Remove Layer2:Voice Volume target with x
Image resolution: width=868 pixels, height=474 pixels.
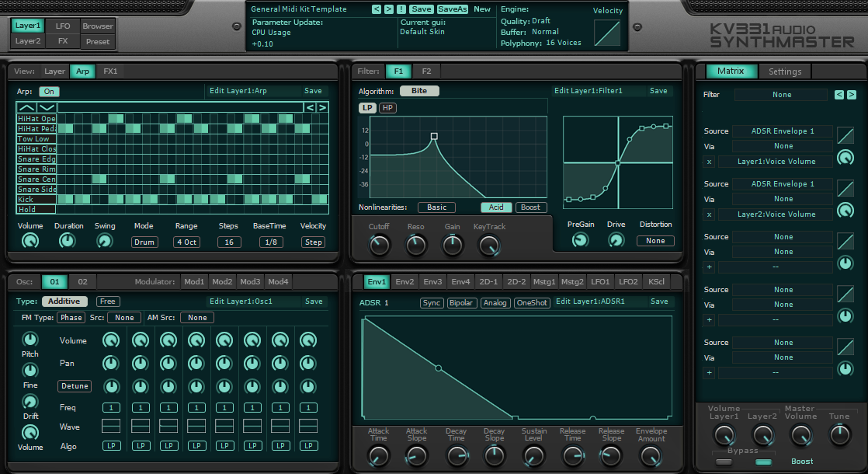click(709, 214)
